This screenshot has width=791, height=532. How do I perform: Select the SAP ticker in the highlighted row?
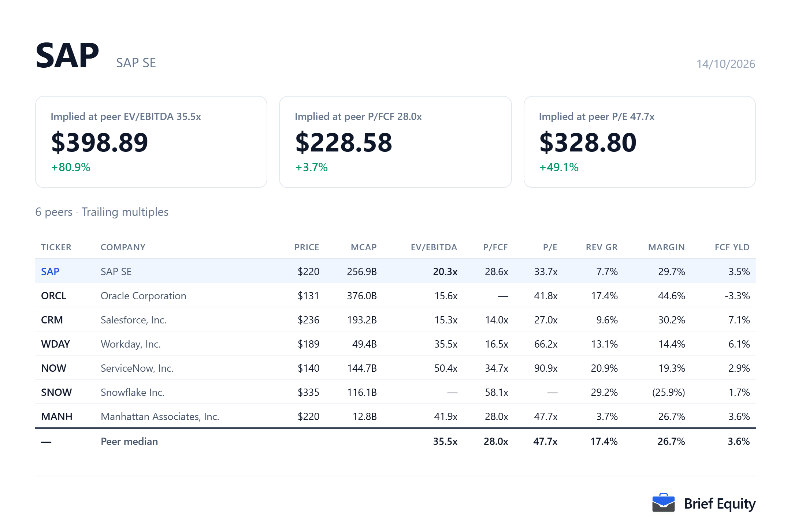[50, 271]
